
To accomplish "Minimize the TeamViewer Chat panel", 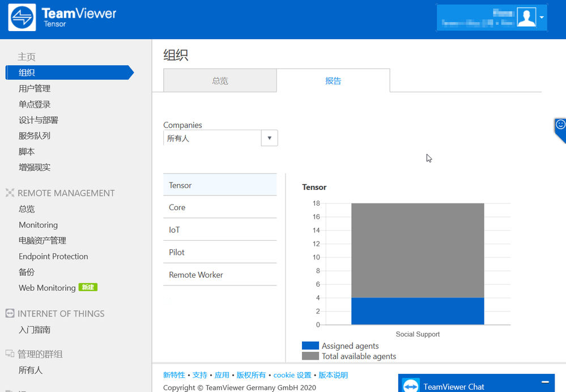I will (546, 382).
